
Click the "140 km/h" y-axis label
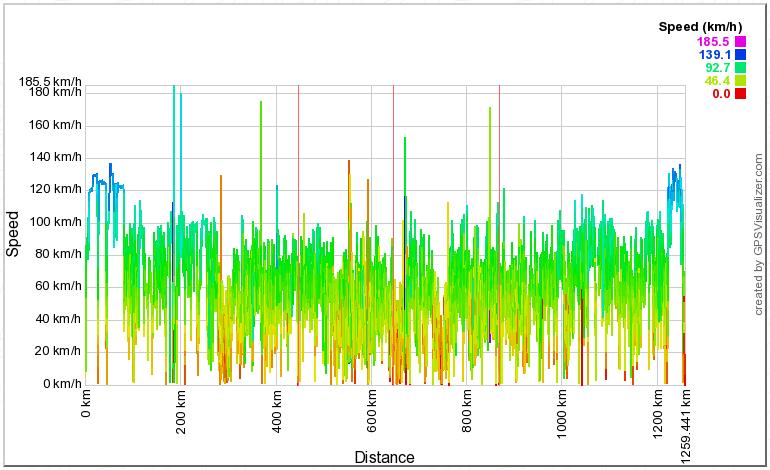(x=53, y=157)
